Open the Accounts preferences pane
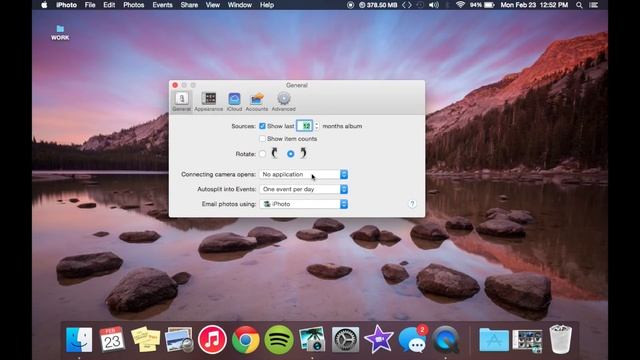Image resolution: width=640 pixels, height=360 pixels. coord(257,102)
